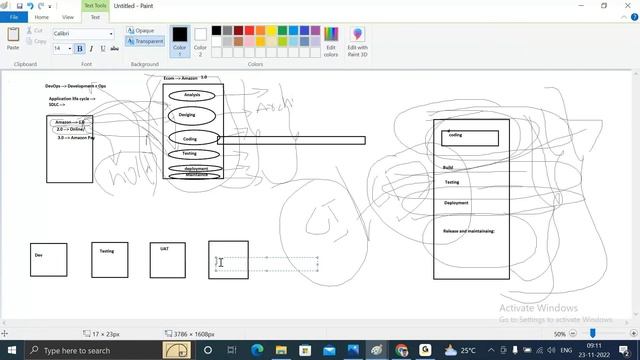Toggle Italic text formatting

click(91, 49)
